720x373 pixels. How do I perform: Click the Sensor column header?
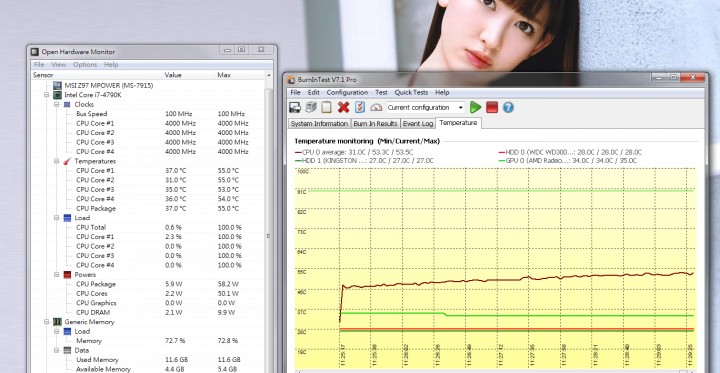(x=96, y=75)
